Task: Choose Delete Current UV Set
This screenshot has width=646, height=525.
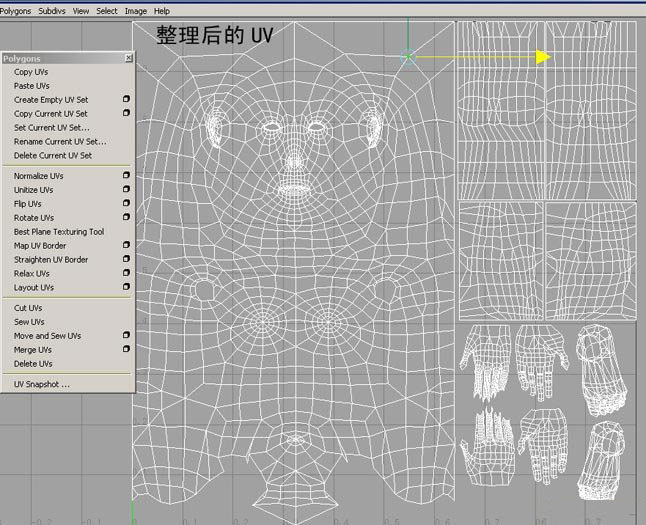Action: point(53,156)
